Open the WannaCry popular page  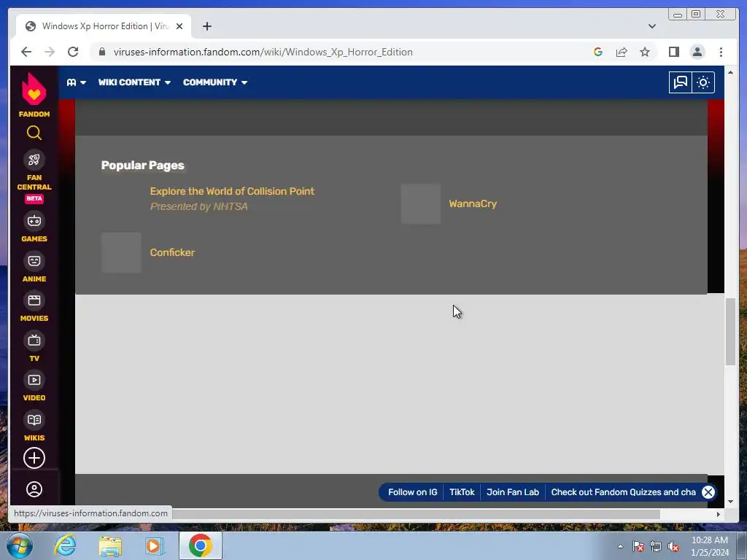tap(473, 204)
